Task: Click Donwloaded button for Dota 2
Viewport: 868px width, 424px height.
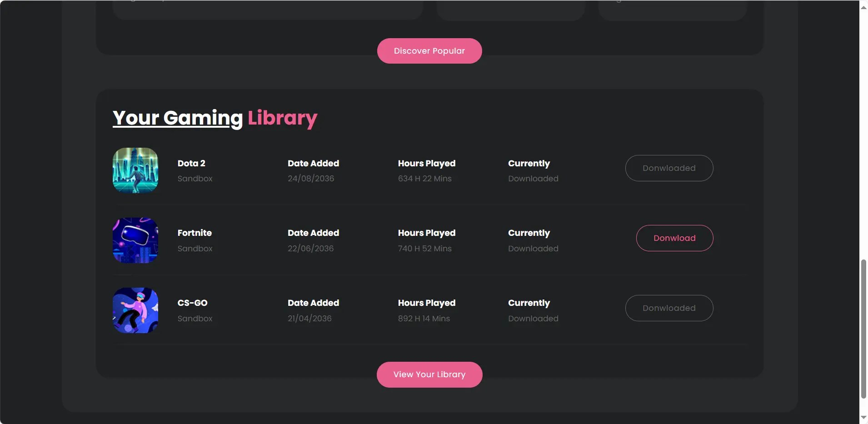Action: (x=669, y=168)
